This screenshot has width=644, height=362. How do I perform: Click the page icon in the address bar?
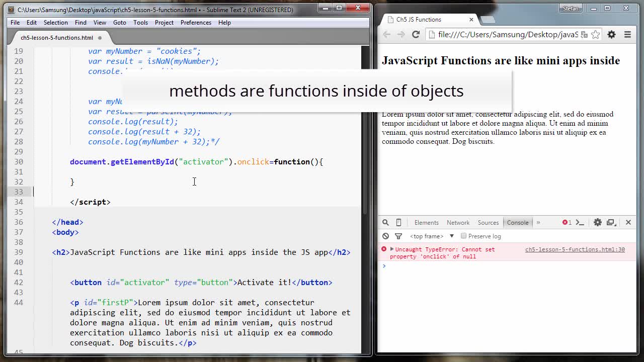coord(431,34)
